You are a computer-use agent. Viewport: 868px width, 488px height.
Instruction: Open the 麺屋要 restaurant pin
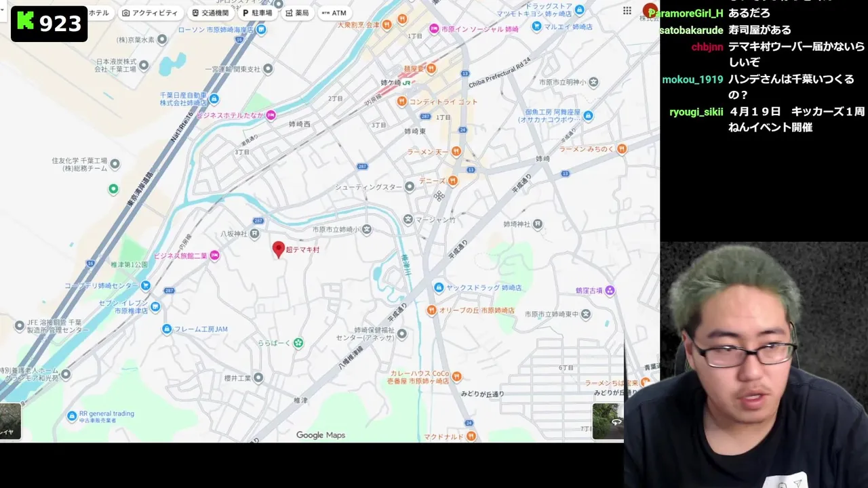pyautogui.click(x=431, y=68)
